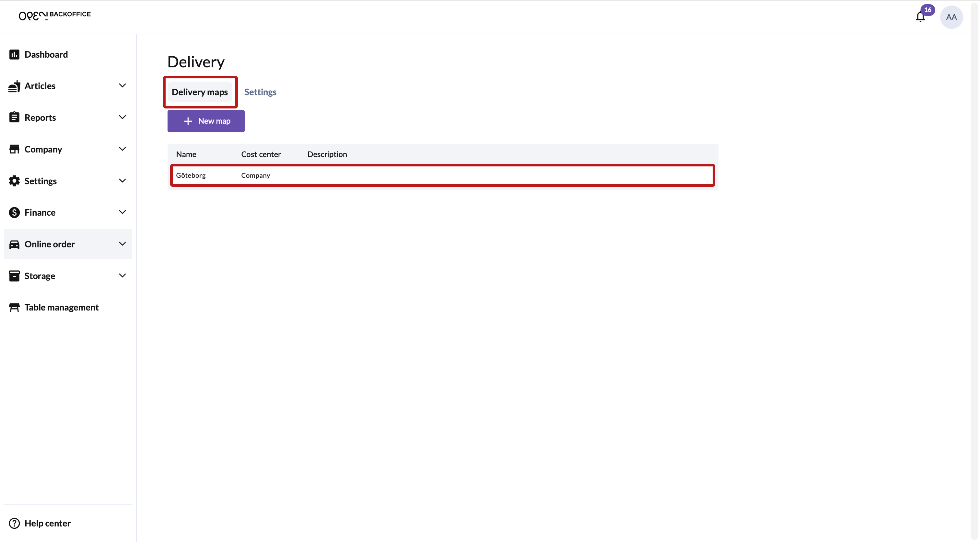Image resolution: width=980 pixels, height=542 pixels.
Task: Click the Articles food icon
Action: (15, 86)
